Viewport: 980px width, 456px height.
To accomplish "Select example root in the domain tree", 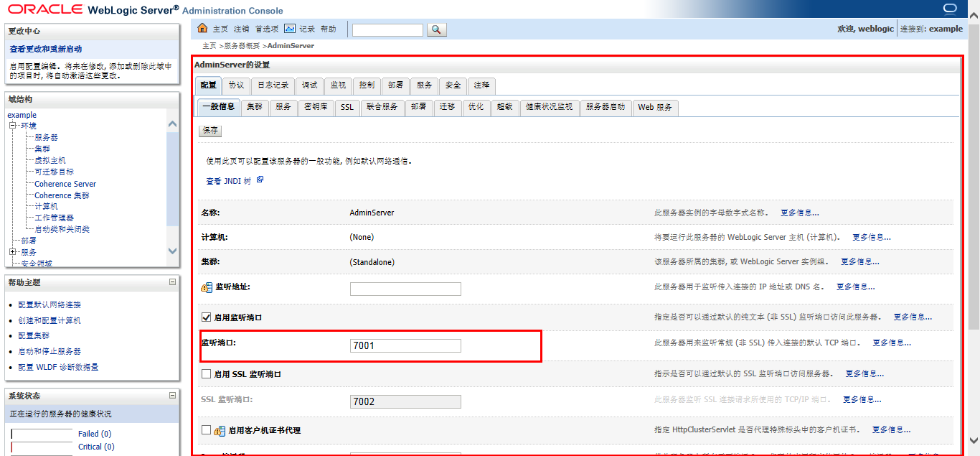I will (22, 115).
